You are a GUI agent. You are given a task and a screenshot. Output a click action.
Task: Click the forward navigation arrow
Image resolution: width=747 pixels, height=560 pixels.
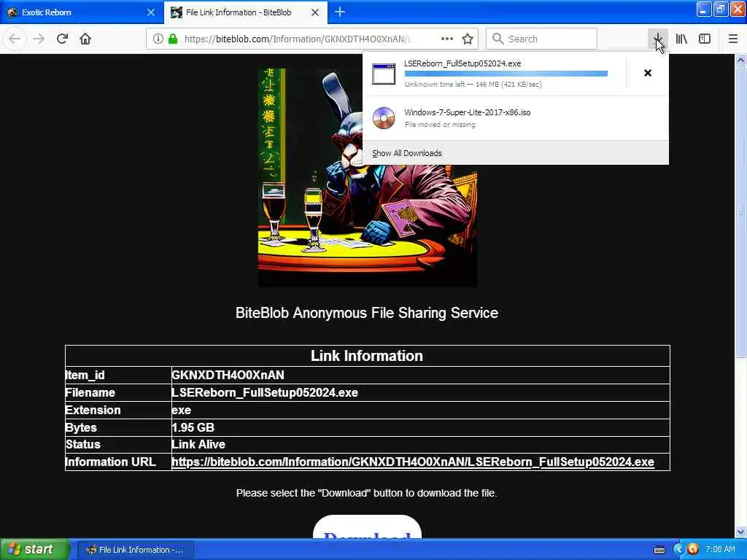tap(39, 39)
